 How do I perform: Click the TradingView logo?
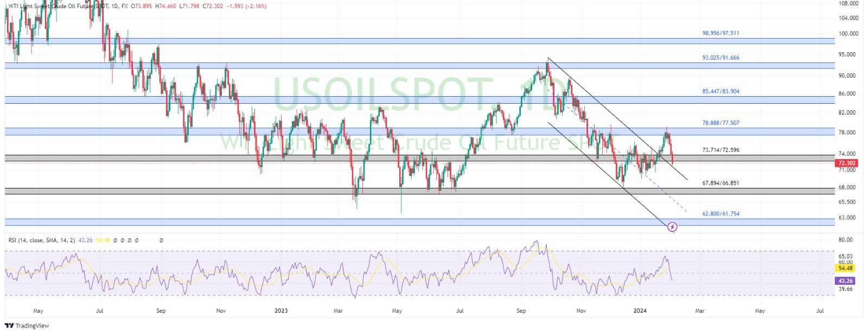27,325
